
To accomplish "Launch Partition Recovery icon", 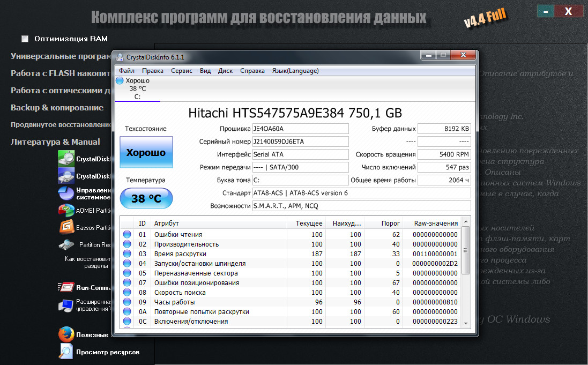I will point(66,244).
